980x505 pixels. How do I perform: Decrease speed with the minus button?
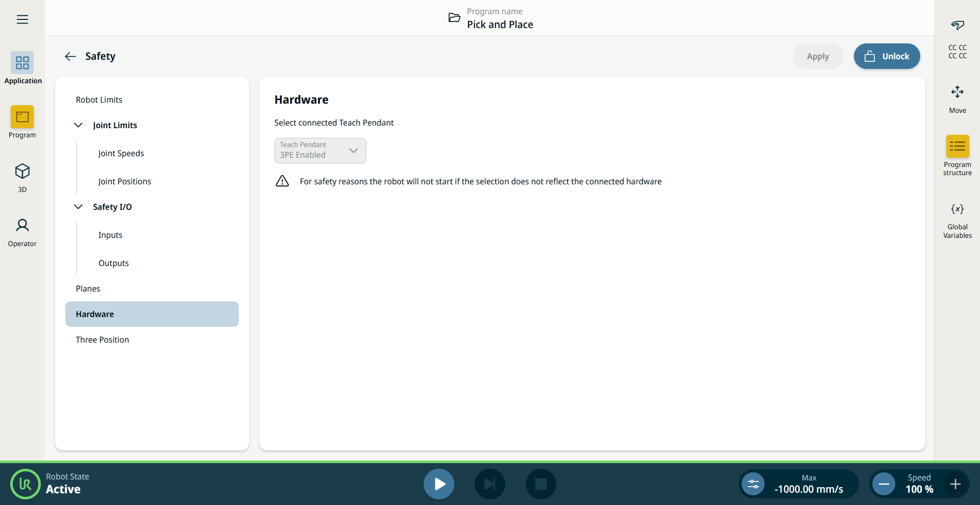click(884, 484)
